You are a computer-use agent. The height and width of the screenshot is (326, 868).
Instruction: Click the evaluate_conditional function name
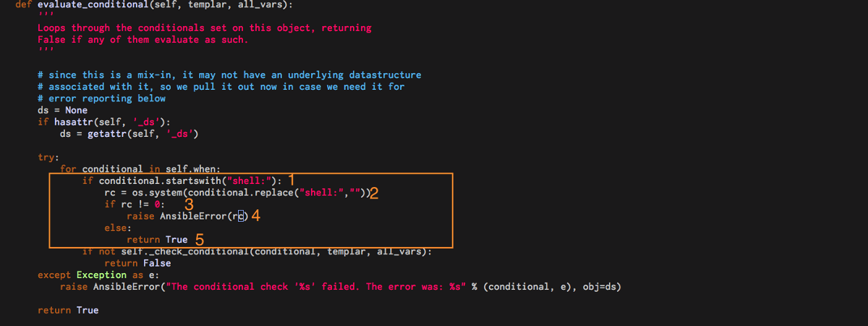pyautogui.click(x=90, y=4)
